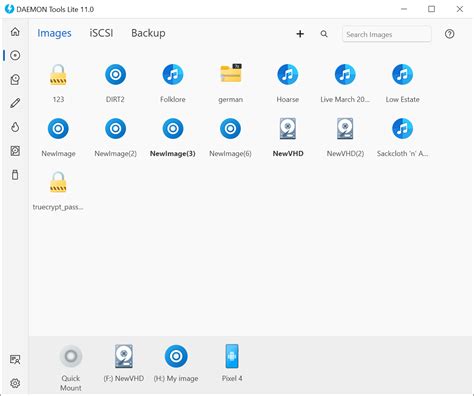
Task: Select the NewImage(3) disc image
Action: click(x=173, y=137)
